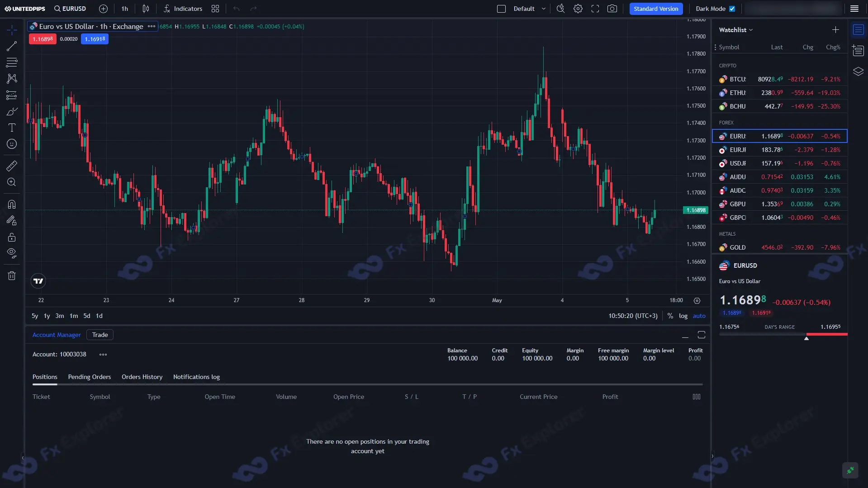Switch to the Trade tab
This screenshot has width=868, height=488.
point(100,335)
